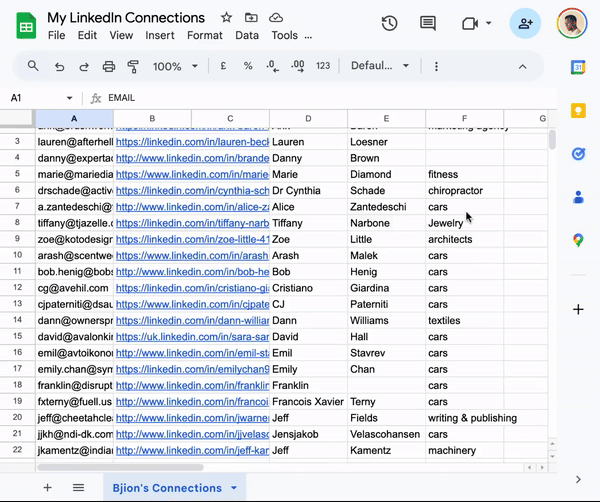Screen dimensions: 600x502
Task: Select cell Francois Xavier
Action: point(308,402)
